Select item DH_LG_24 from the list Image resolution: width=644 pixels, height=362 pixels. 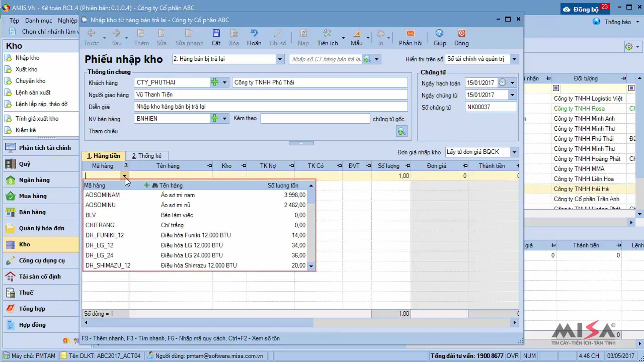(195, 255)
